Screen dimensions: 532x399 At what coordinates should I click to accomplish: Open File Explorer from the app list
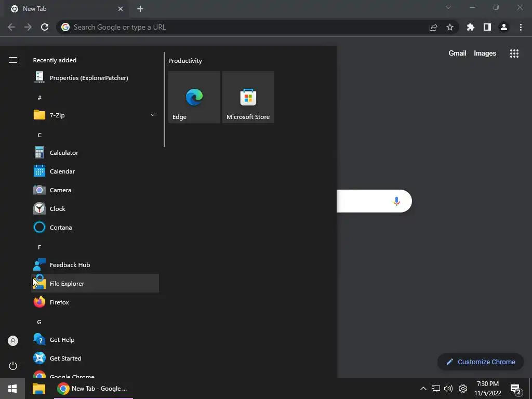(x=95, y=283)
